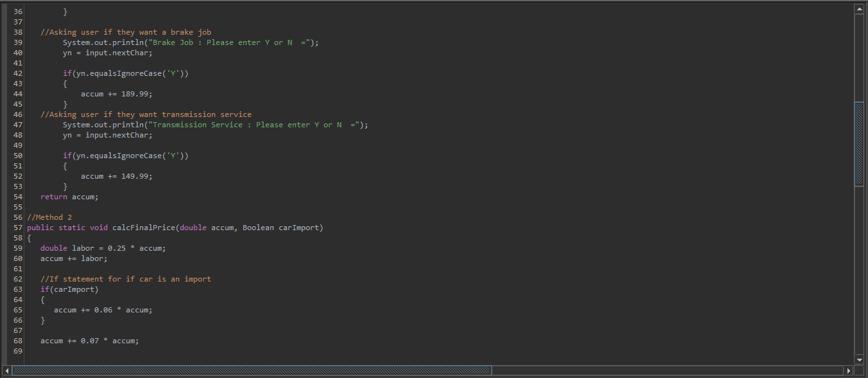Screen dimensions: 868x378
Task: Click "Boolean carImport" parameter
Action: point(281,228)
